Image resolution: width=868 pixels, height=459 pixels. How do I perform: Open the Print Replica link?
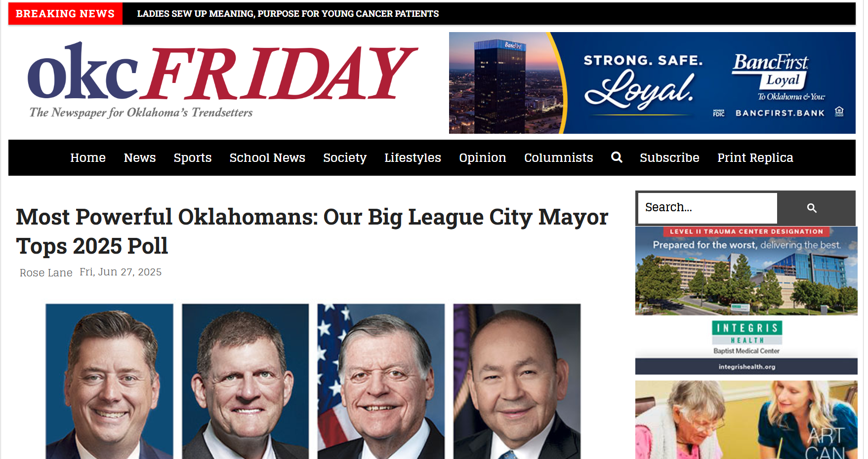(755, 157)
